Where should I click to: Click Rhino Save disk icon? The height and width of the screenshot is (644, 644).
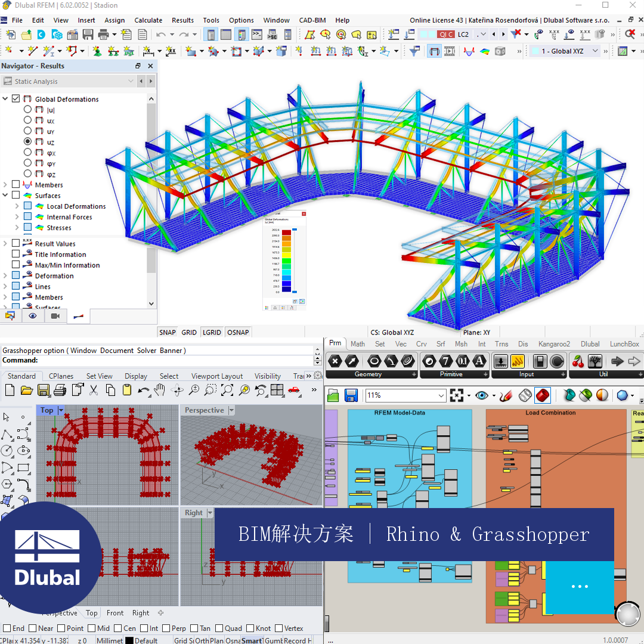point(43,390)
